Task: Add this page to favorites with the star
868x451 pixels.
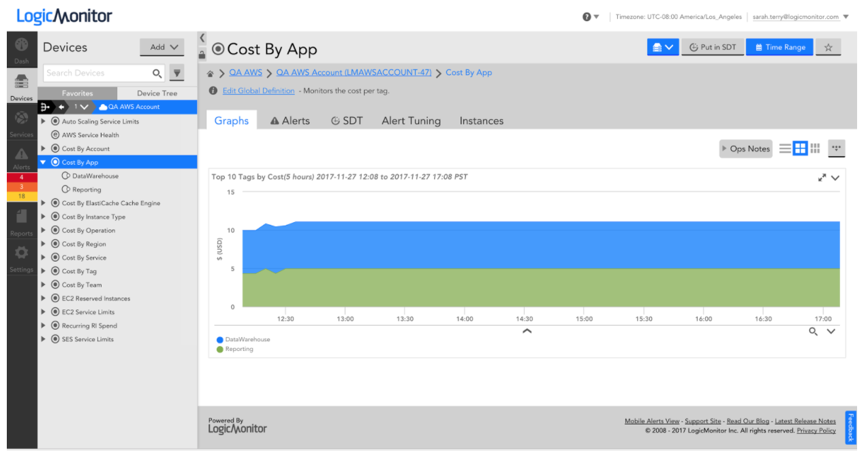Action: [x=828, y=48]
